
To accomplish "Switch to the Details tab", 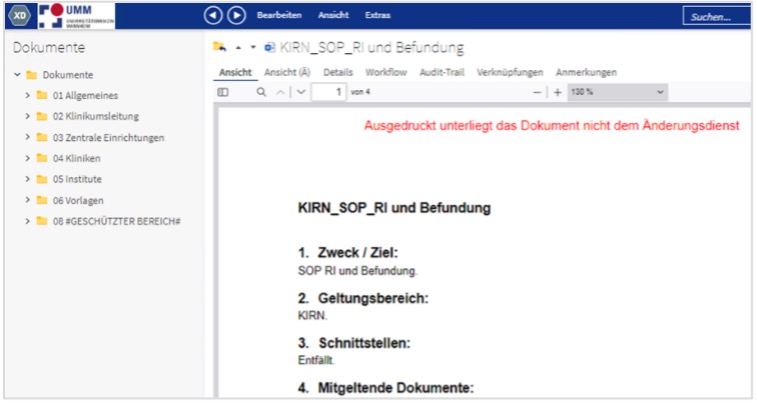I will [338, 72].
